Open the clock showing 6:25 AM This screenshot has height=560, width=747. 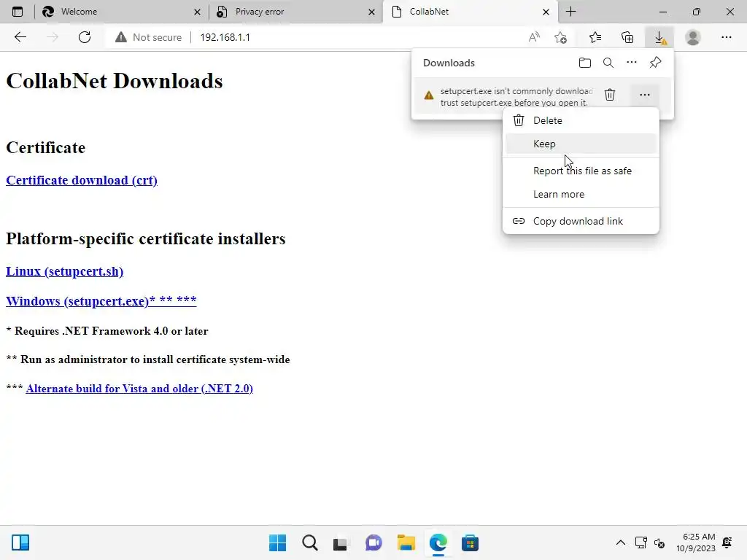(x=695, y=542)
